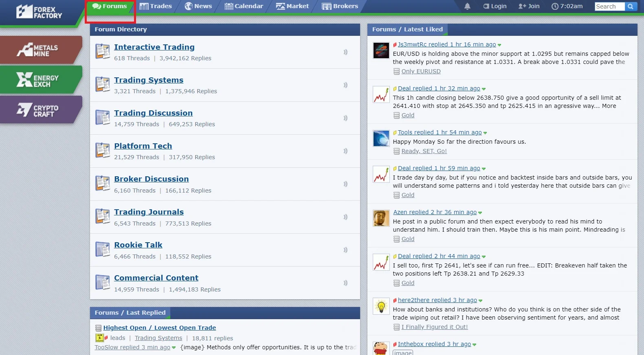Viewport: 644px width, 355px height.
Task: Open dropdown arrow after Js3mwtRc replied
Action: click(x=499, y=45)
